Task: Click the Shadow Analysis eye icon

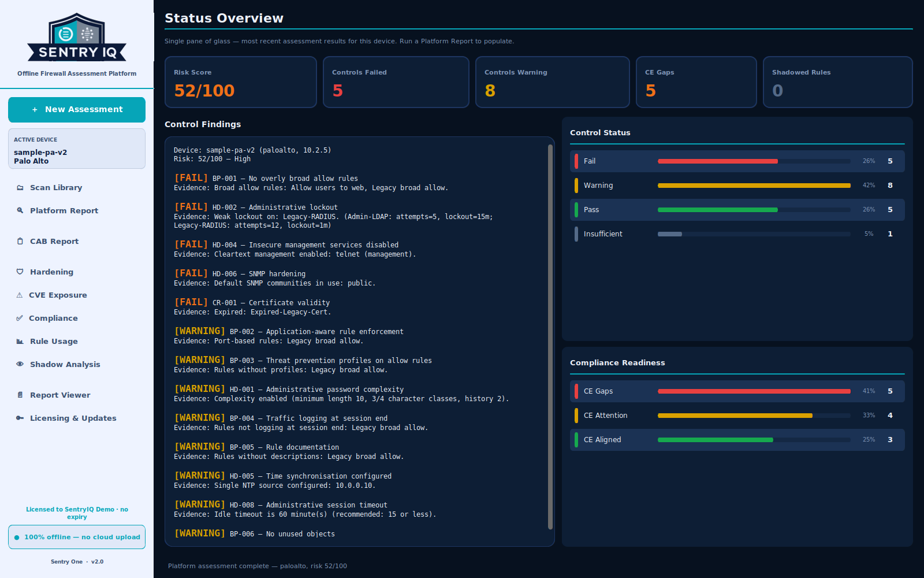Action: coord(20,365)
